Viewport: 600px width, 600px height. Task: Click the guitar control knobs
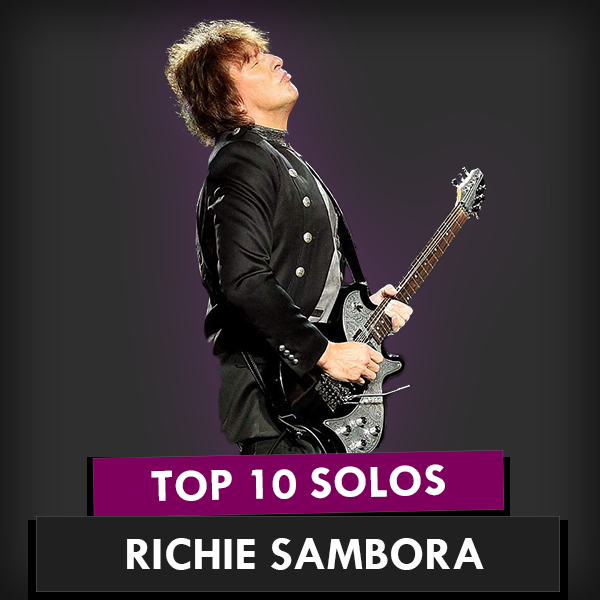tap(359, 430)
